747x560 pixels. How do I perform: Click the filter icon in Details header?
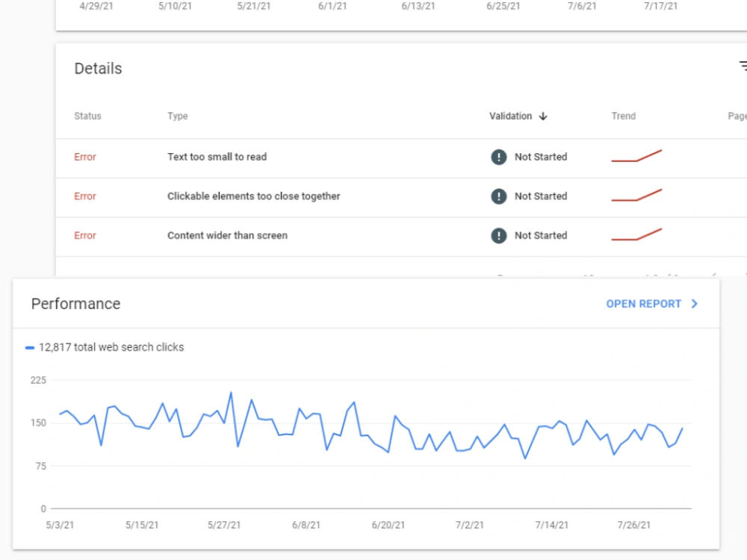click(x=743, y=66)
